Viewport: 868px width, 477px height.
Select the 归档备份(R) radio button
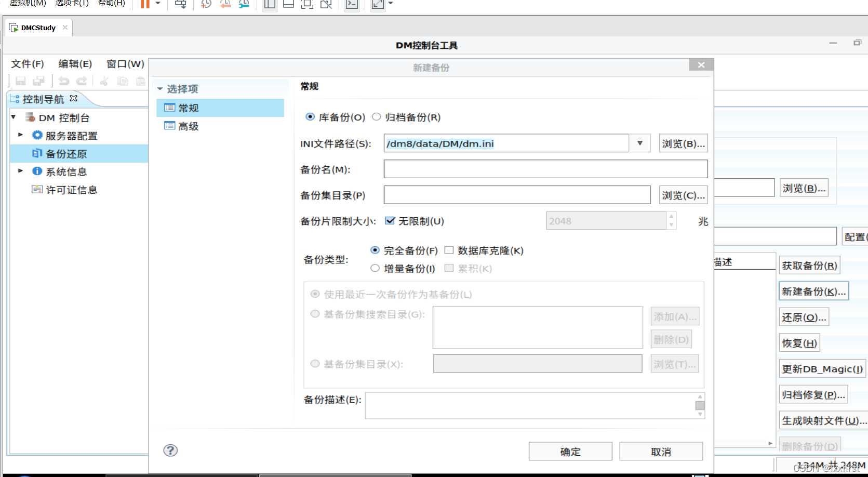377,116
